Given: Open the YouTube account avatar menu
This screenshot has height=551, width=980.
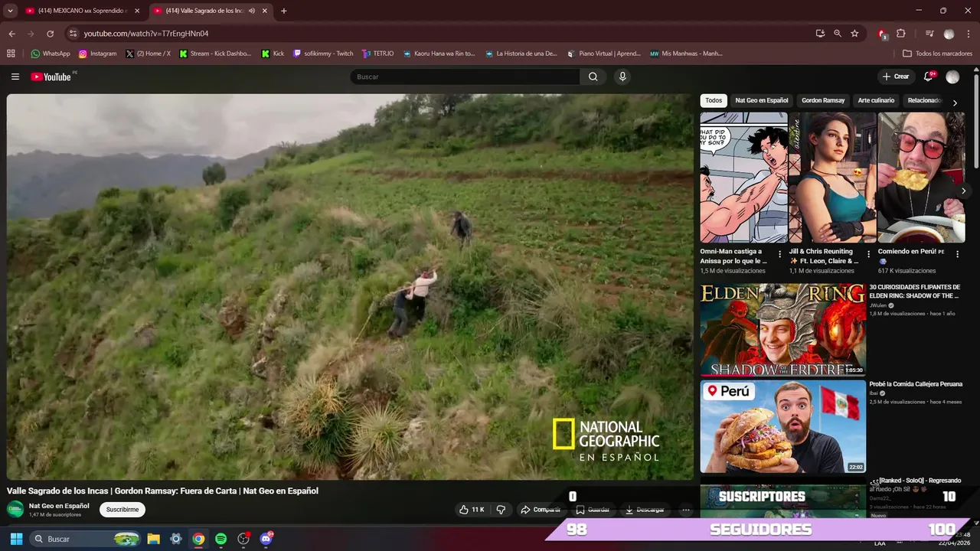Looking at the screenshot, I should pos(952,77).
